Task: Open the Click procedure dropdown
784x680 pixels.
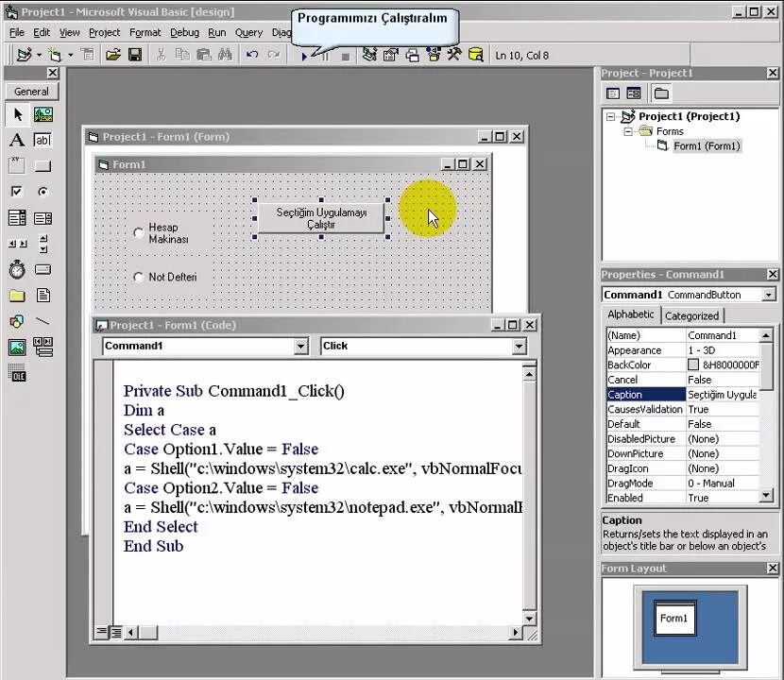Action: tap(519, 346)
